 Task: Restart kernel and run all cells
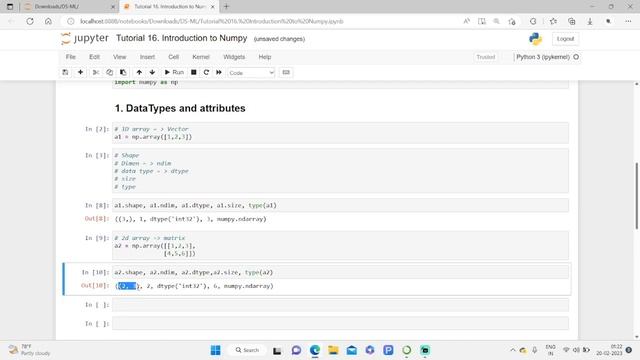point(219,72)
